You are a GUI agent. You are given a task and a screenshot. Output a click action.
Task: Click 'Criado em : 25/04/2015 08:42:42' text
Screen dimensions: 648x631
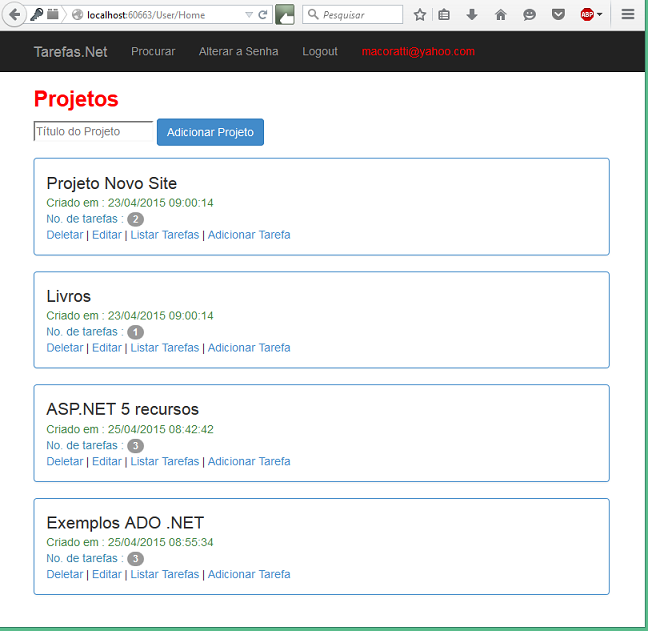click(130, 429)
